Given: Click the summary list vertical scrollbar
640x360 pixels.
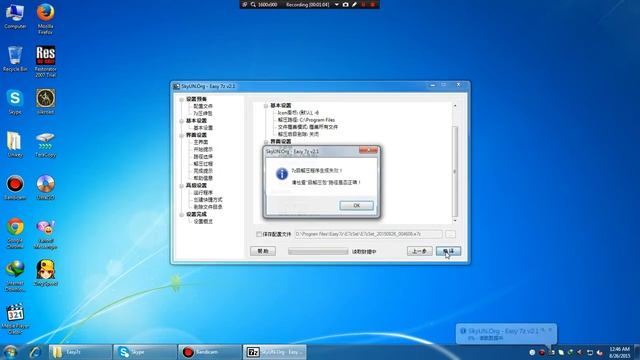Looking at the screenshot, I should [x=455, y=171].
